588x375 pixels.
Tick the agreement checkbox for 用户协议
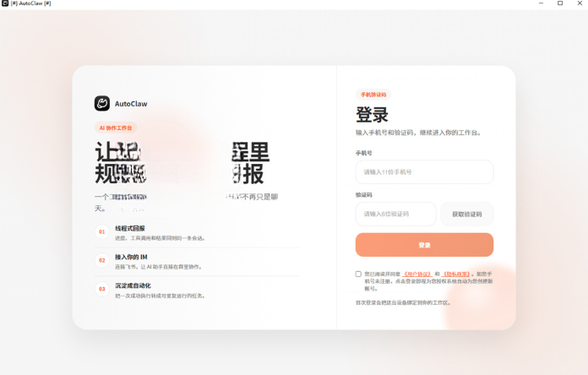click(358, 274)
